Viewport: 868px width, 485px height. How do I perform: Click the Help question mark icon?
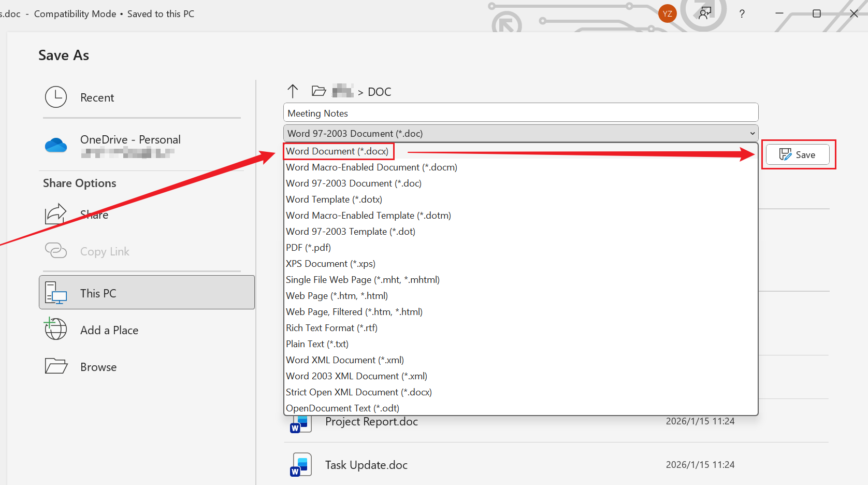click(742, 14)
